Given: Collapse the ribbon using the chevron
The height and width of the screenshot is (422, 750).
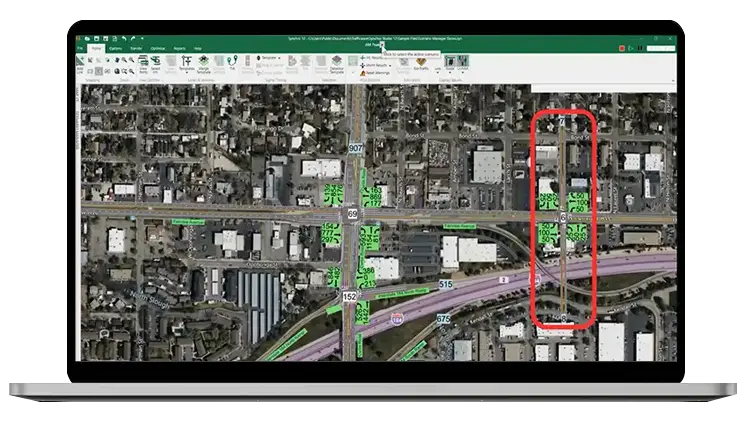Looking at the screenshot, I should coord(673,80).
